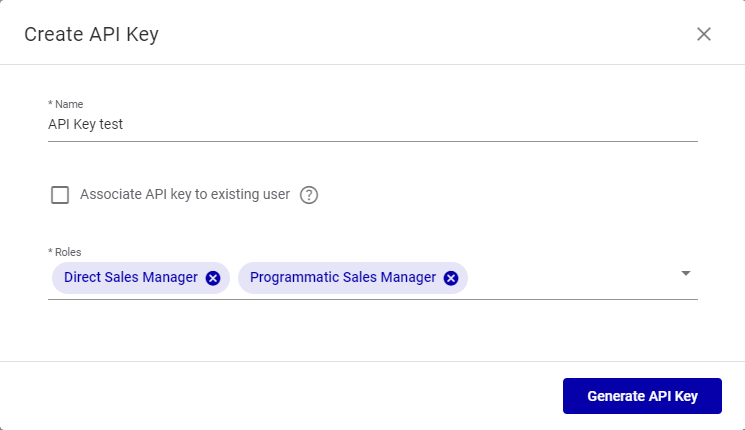
Task: Click the 'Associate API key to existing user' label
Action: coord(185,195)
